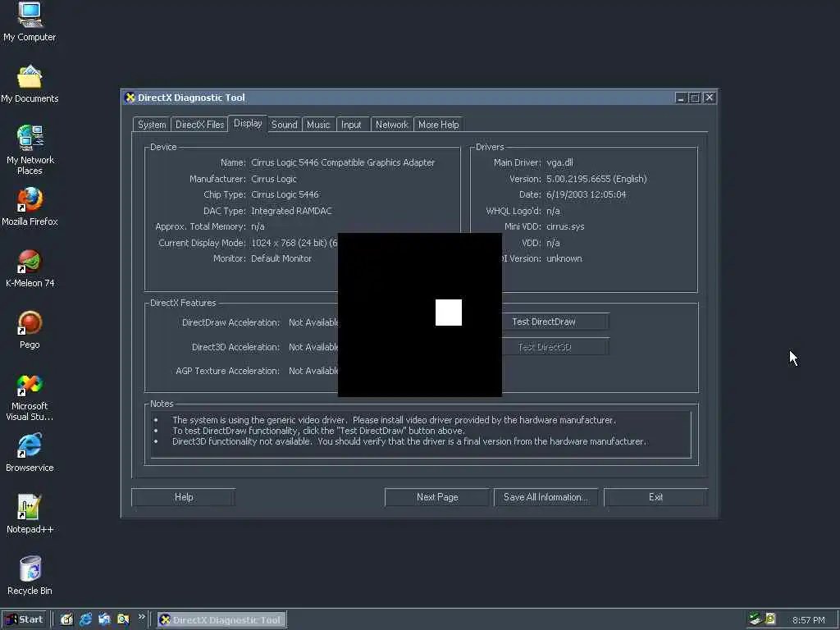This screenshot has height=630, width=840.
Task: Click the main driver value 'vga.dll'
Action: (x=559, y=162)
